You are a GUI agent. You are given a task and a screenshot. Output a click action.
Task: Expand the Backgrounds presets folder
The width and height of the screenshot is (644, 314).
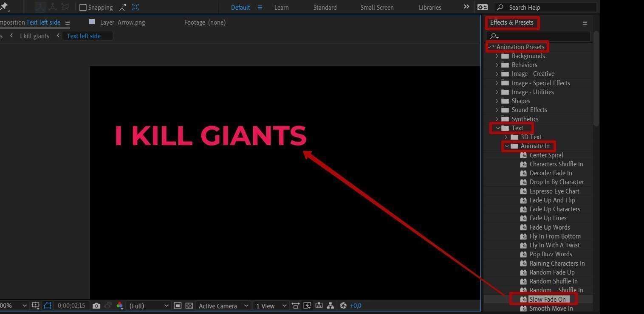497,56
